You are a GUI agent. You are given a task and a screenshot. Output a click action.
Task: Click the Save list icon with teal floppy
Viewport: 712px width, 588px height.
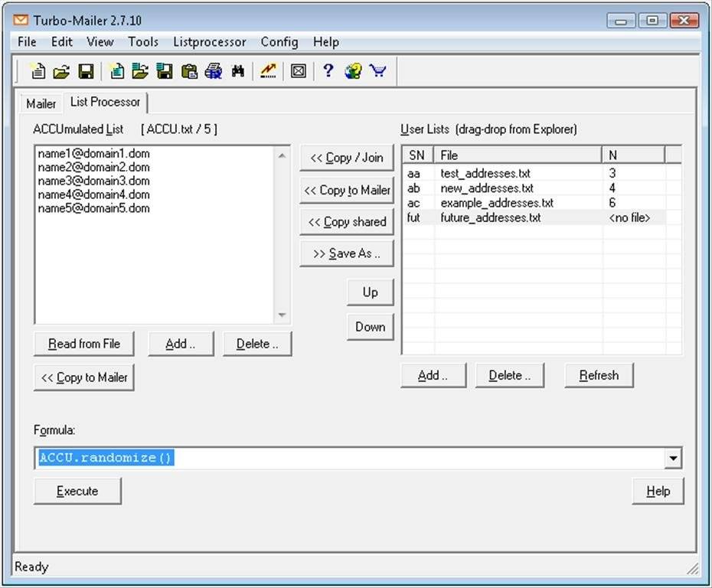165,71
